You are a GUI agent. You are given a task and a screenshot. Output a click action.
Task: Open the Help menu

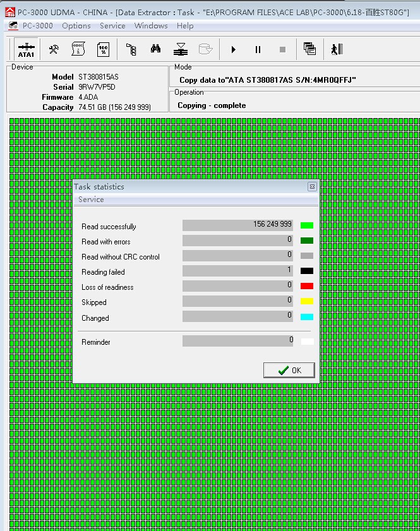point(185,26)
